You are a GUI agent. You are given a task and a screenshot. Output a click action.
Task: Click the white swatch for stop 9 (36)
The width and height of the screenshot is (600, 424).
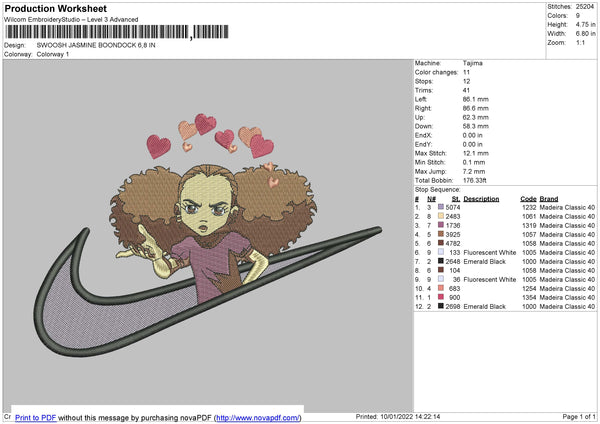(x=441, y=279)
